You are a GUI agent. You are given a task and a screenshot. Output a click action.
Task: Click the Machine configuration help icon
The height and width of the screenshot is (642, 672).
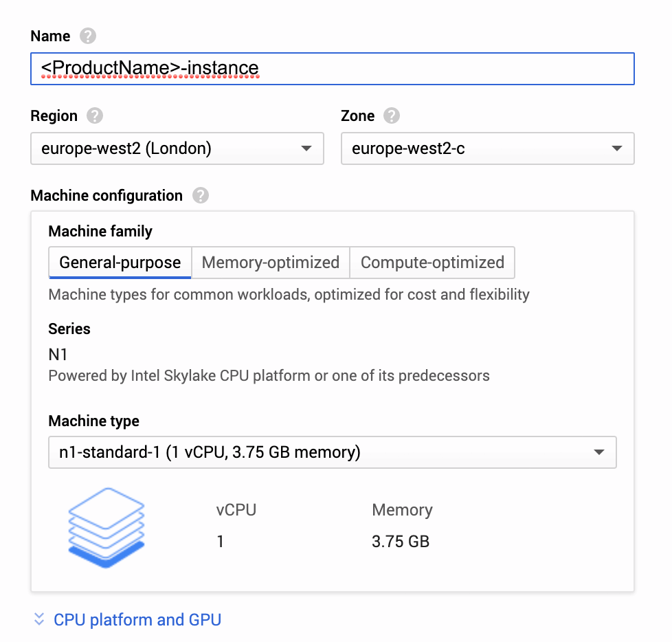[x=200, y=196]
